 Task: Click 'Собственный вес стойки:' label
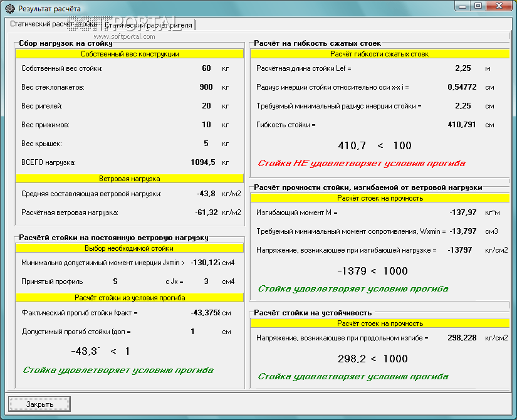tap(62, 68)
